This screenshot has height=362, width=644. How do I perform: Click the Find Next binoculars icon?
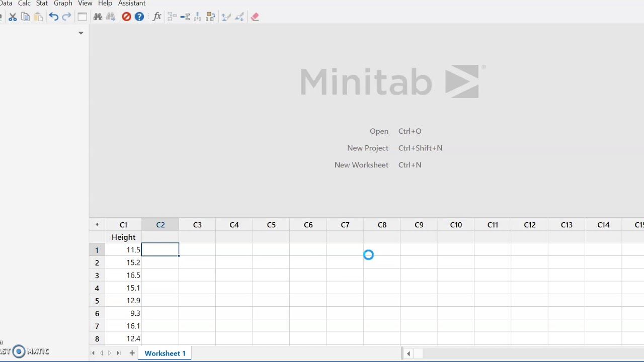tap(111, 17)
